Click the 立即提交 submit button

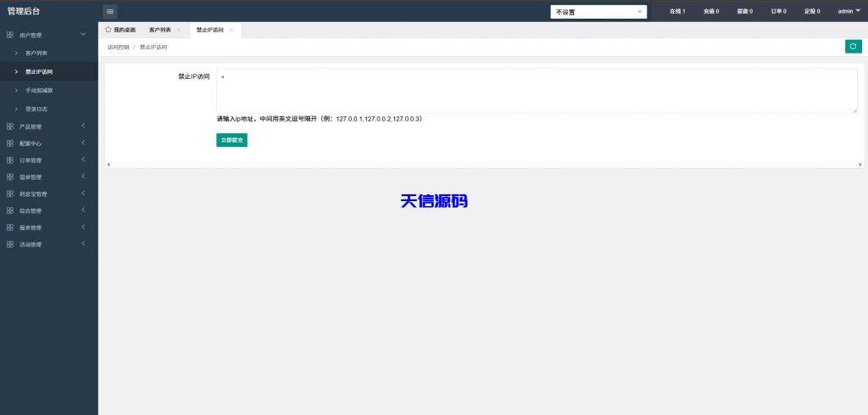231,139
